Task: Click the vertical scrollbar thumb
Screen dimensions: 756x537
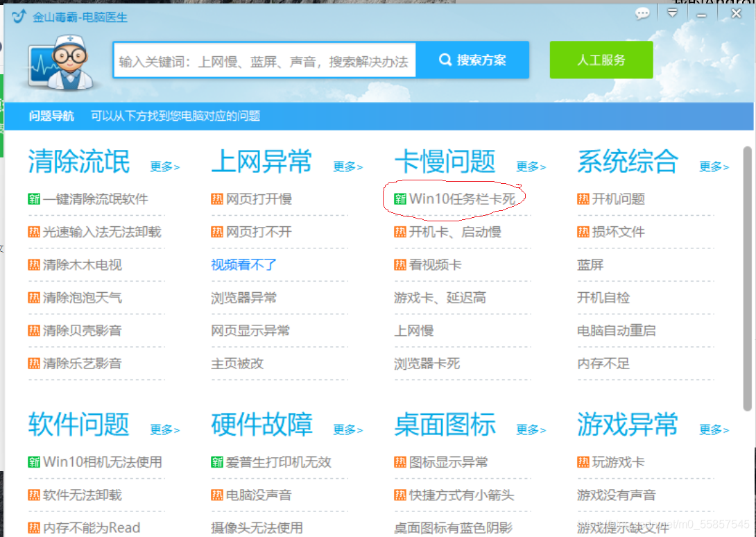Action: click(747, 279)
